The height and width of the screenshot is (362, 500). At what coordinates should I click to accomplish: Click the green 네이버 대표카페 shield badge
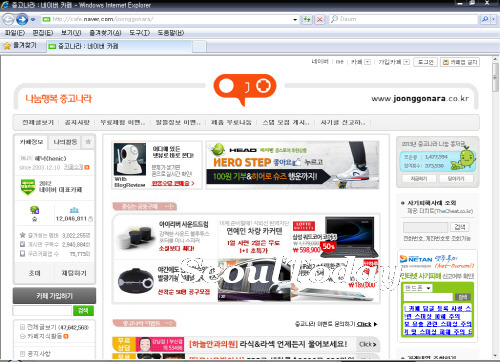click(28, 187)
